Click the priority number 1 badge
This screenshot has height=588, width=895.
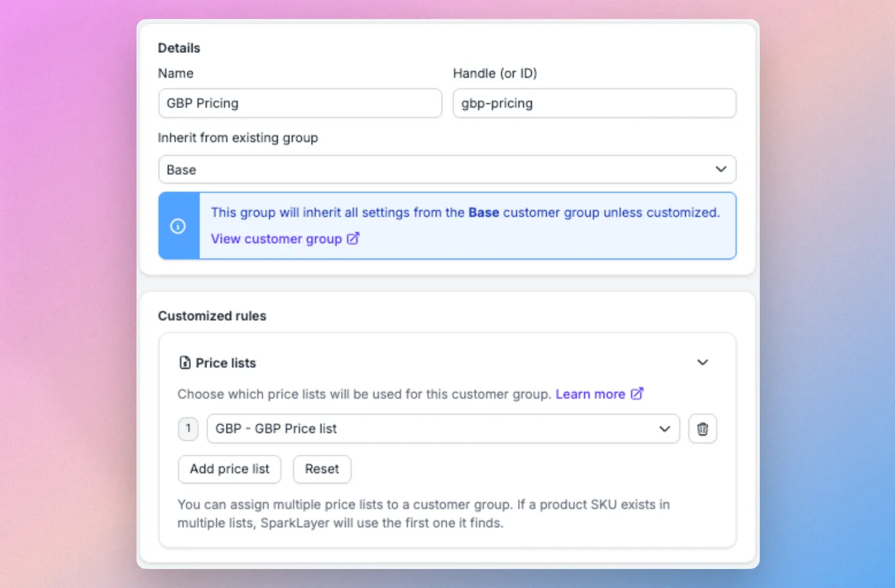pyautogui.click(x=188, y=429)
